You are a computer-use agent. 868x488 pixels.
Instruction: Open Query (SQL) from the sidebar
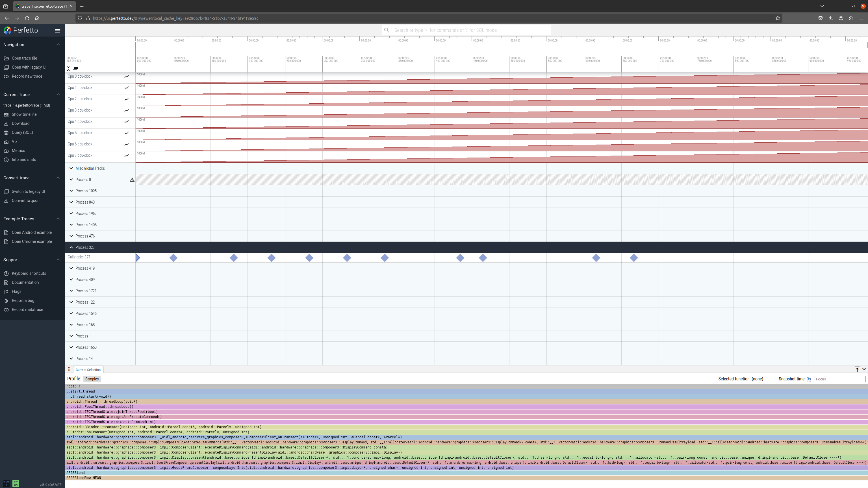coord(22,132)
